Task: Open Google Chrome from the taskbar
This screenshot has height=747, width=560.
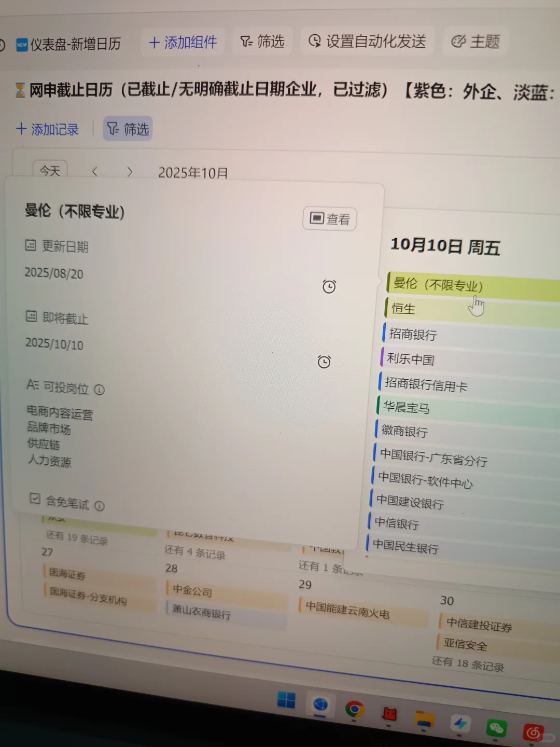Action: pyautogui.click(x=355, y=709)
